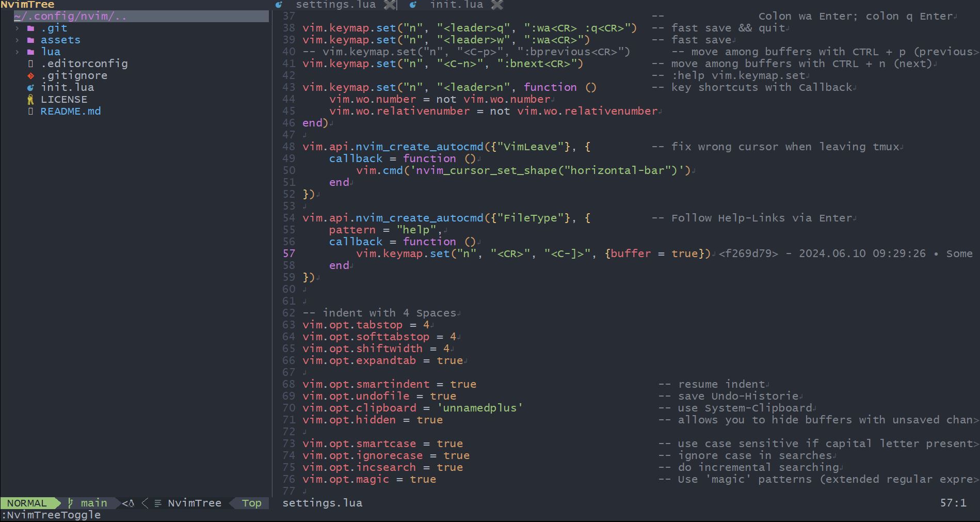The image size is (980, 522).
Task: Open LICENSE file in the tree
Action: point(64,99)
